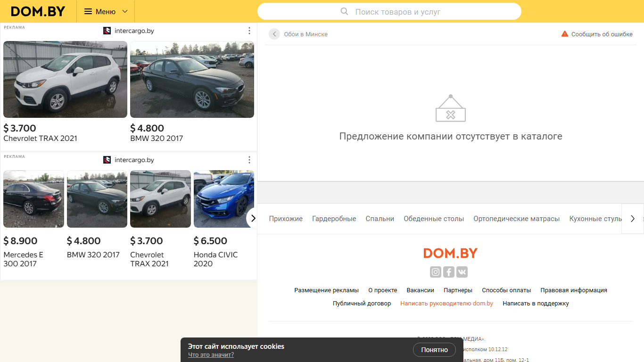Open Написать руководителю dom.by link
644x362 pixels.
[447, 304]
